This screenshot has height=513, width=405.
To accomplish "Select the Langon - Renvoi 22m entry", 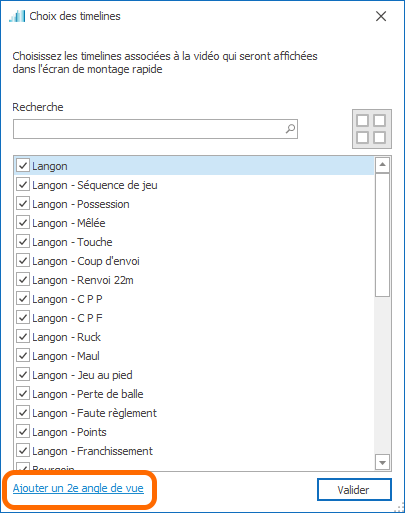I will point(194,280).
